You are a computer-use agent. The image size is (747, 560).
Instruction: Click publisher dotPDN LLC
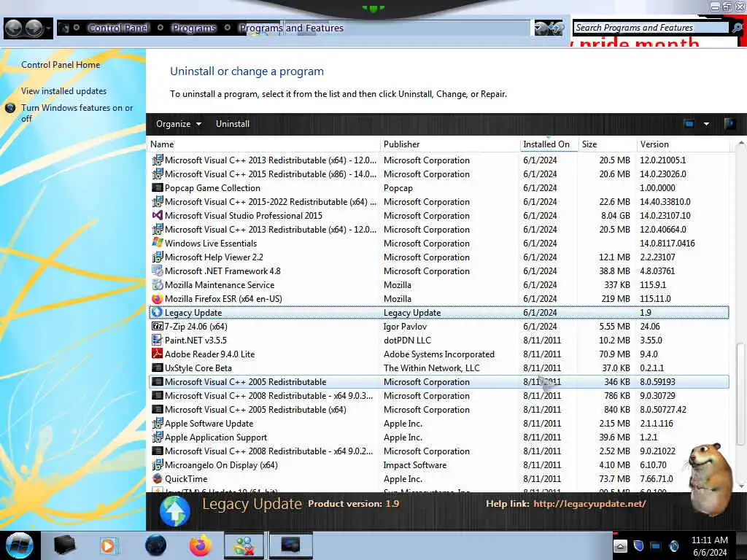(x=407, y=340)
